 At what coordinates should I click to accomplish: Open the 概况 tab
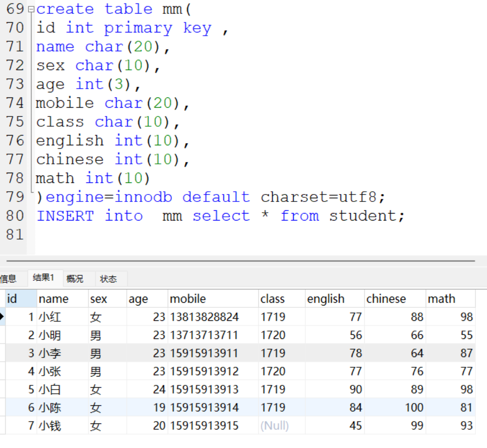point(75,279)
